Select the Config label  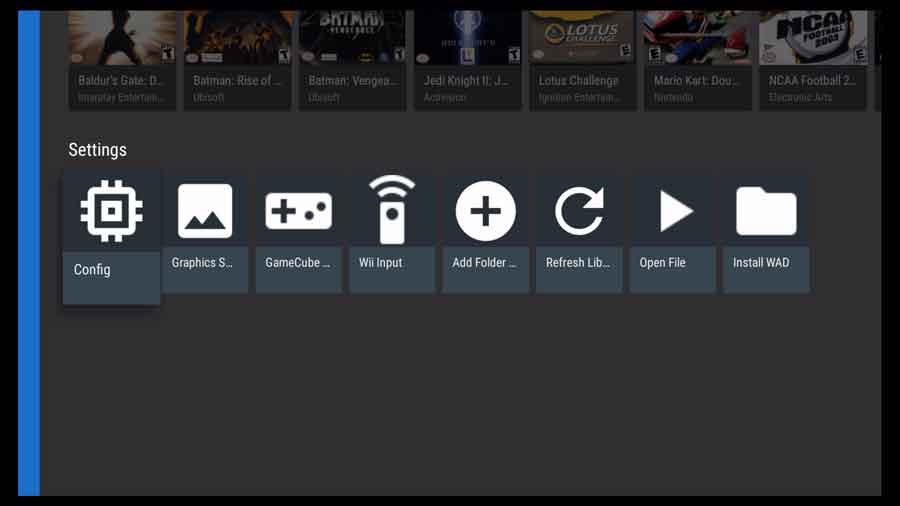tap(92, 270)
